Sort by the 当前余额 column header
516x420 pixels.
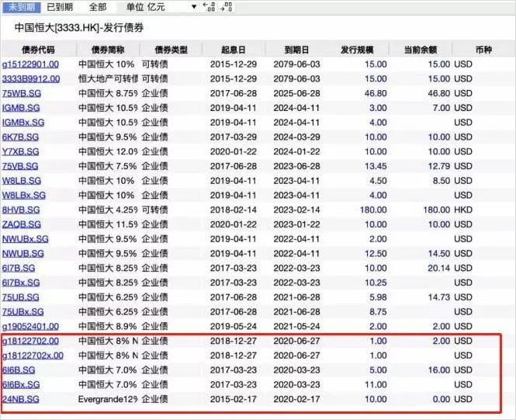421,50
